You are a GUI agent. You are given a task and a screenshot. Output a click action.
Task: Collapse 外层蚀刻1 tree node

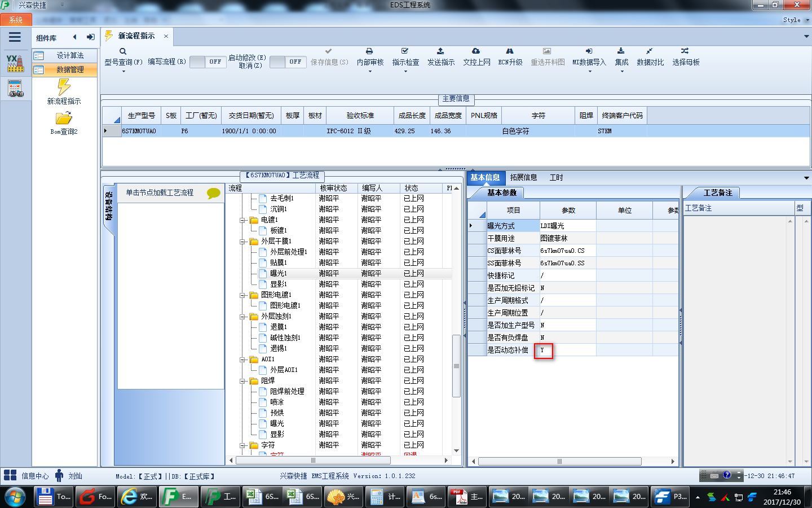click(x=242, y=317)
